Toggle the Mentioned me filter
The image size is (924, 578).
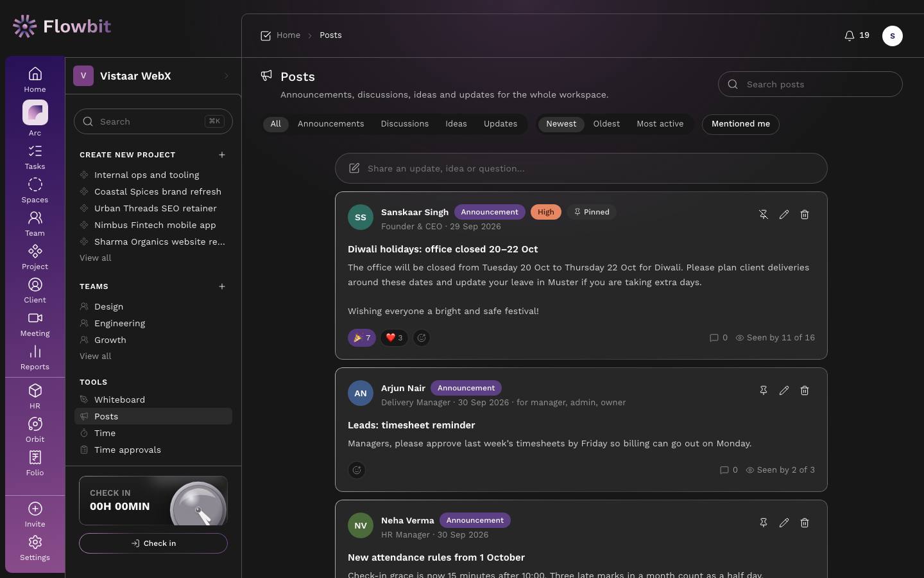pyautogui.click(x=740, y=124)
